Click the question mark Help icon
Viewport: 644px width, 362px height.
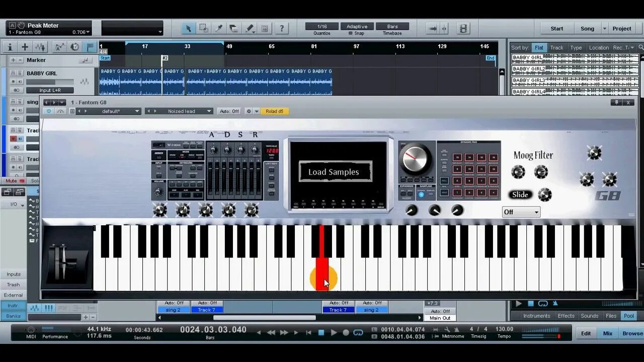tap(282, 28)
